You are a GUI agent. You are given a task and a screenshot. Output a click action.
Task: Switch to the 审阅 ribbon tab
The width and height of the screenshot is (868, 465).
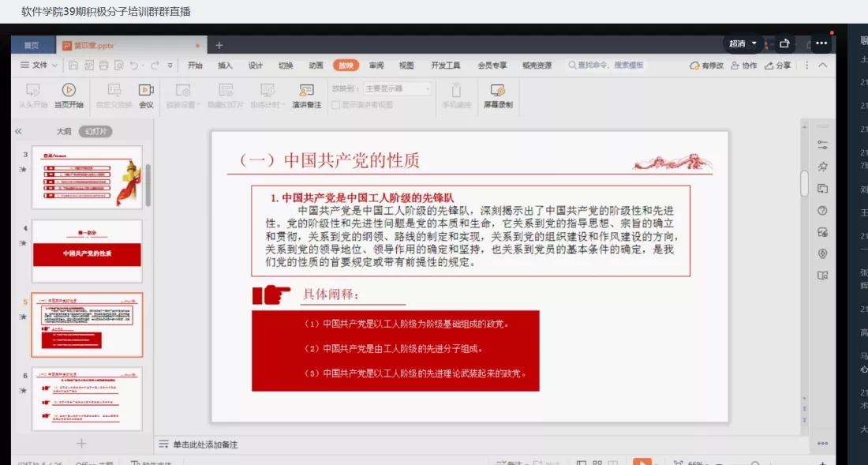pos(376,66)
